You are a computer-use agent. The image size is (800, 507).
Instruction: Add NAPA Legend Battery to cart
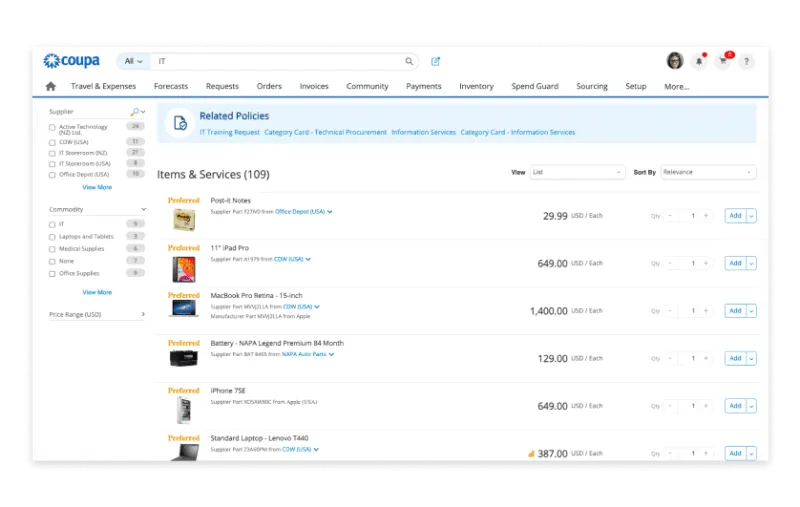point(735,359)
